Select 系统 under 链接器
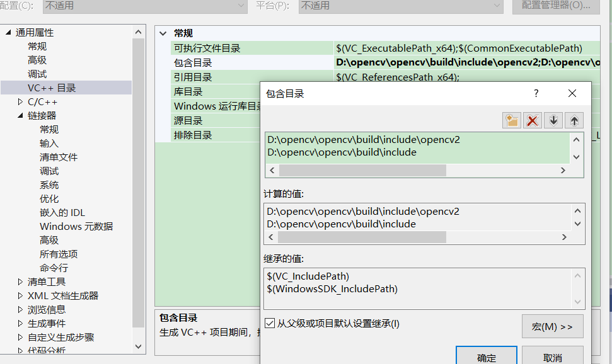Screen dimensions: 612x364 49,185
